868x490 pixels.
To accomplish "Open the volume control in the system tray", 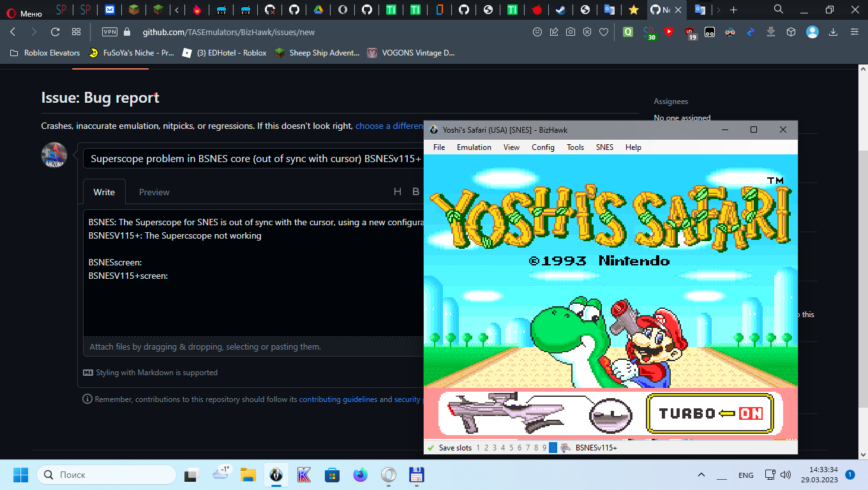I will pyautogui.click(x=786, y=475).
